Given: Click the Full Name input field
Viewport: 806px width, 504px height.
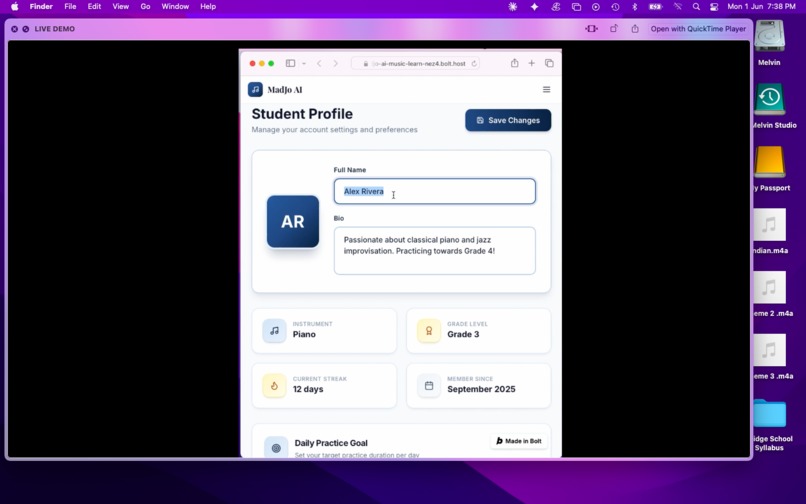Looking at the screenshot, I should point(434,191).
